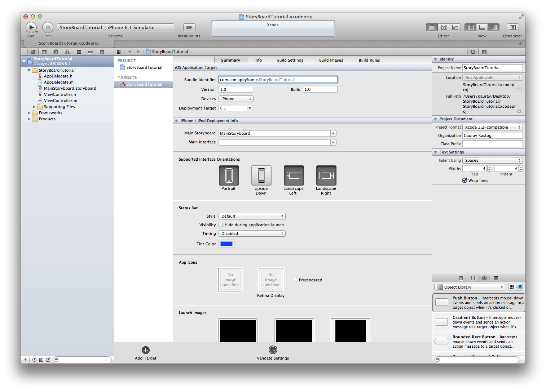Viewport: 546px width, 392px height.
Task: Click the Bundle Identifier text field
Action: point(278,80)
